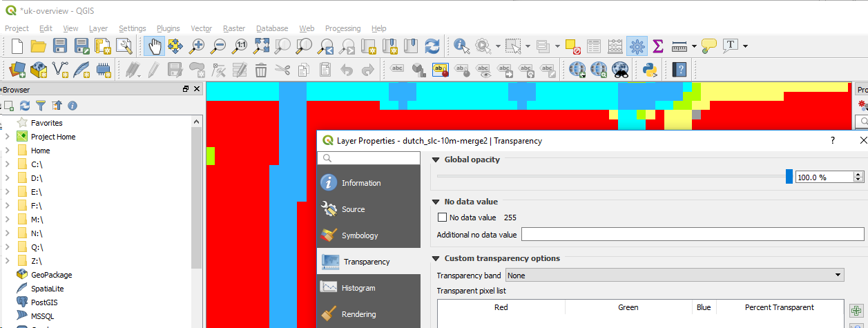This screenshot has height=328, width=868.
Task: Refresh the Browser panel
Action: (x=25, y=106)
